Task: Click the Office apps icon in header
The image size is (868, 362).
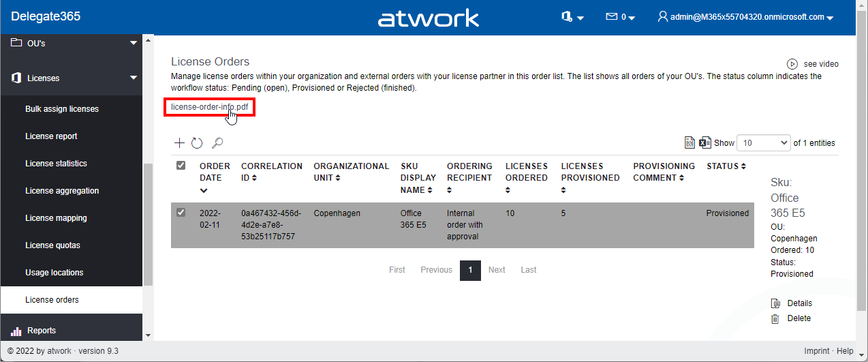Action: click(x=567, y=17)
